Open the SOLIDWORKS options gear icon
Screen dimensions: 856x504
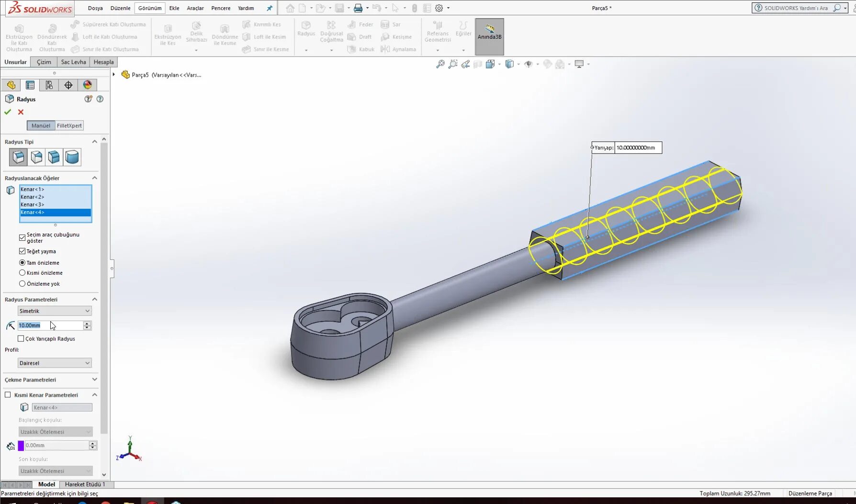pyautogui.click(x=439, y=8)
